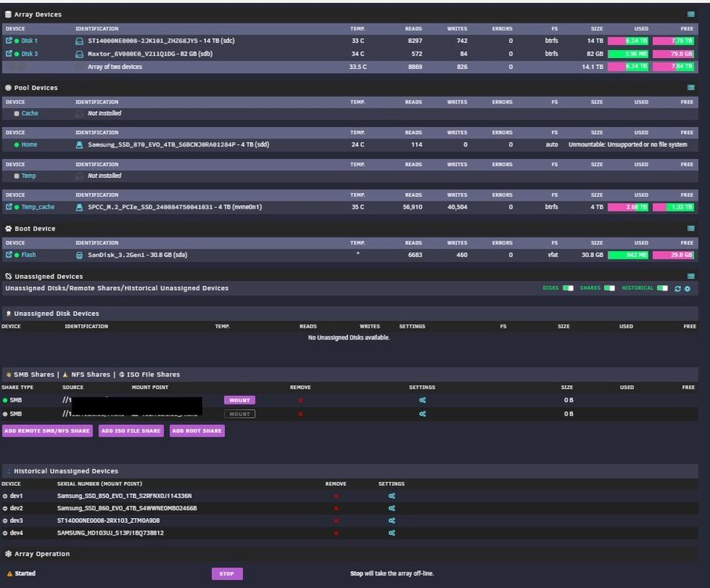Click ADD ROOT SHARE button
The width and height of the screenshot is (710, 588).
coord(197,430)
